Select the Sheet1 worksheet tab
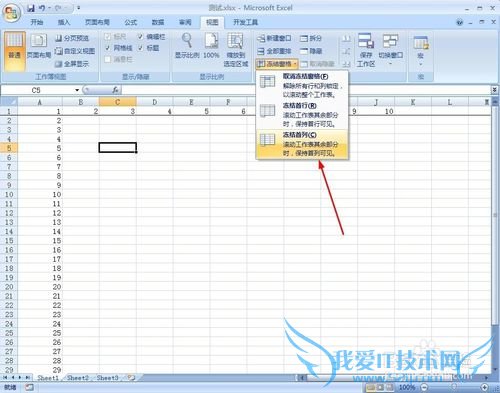 coord(48,378)
